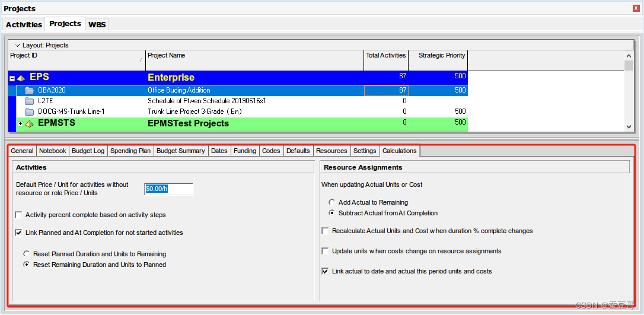
Task: Close the Projects window with red X
Action: tap(636, 8)
